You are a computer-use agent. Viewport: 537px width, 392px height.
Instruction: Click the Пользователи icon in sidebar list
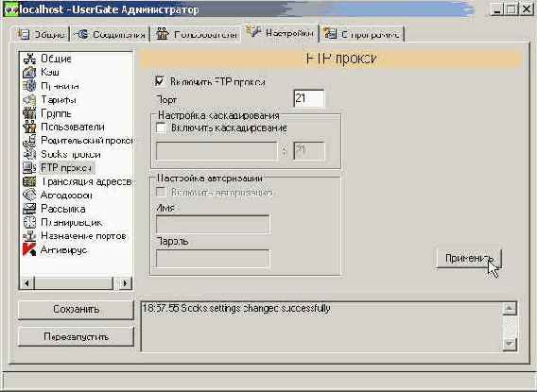click(x=29, y=127)
